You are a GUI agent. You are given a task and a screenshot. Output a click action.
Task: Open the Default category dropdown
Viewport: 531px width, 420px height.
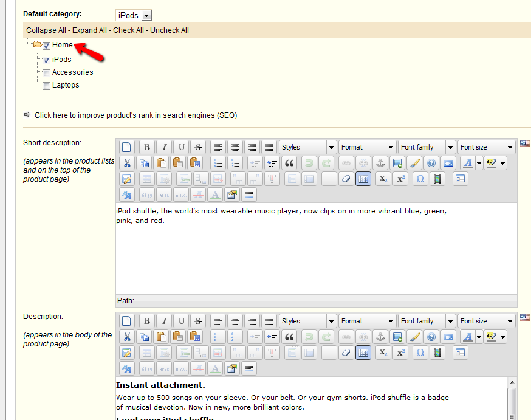pyautogui.click(x=134, y=16)
